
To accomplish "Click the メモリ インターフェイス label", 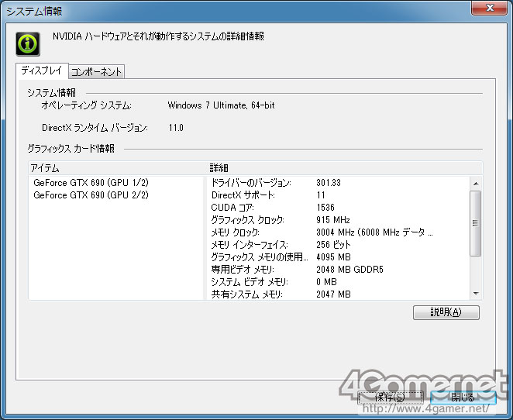I will point(250,245).
